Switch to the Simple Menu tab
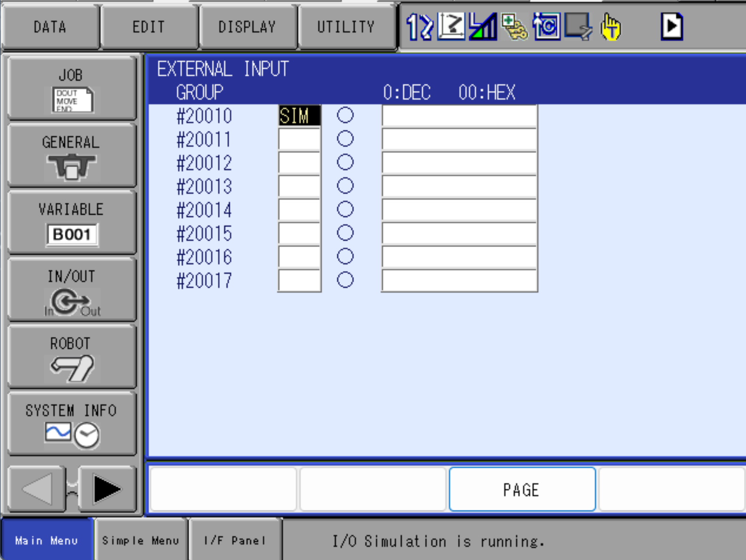The width and height of the screenshot is (746, 560). 141,540
